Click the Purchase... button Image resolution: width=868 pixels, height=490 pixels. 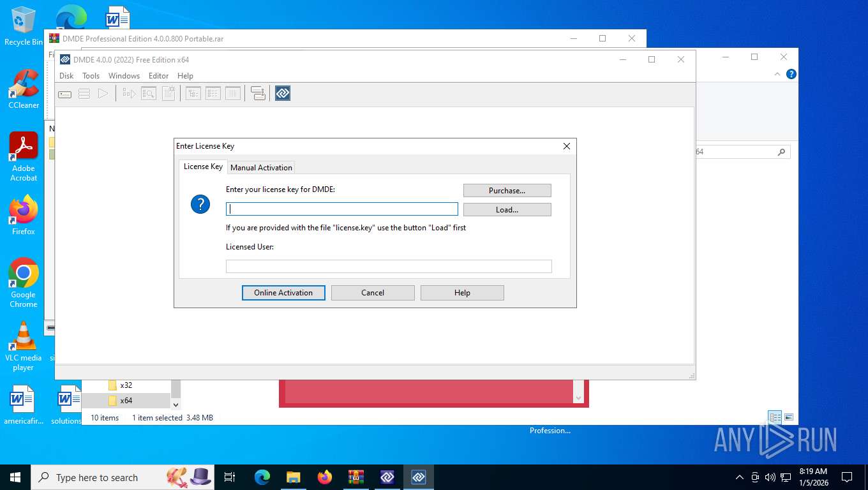point(507,191)
